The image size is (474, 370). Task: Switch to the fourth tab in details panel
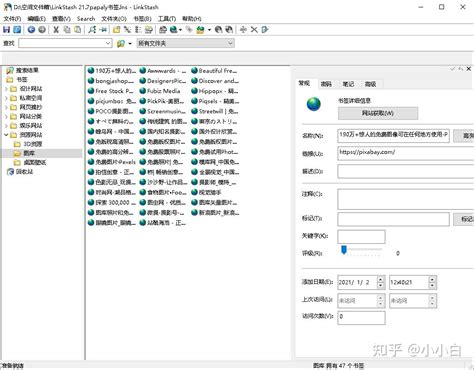[x=370, y=84]
